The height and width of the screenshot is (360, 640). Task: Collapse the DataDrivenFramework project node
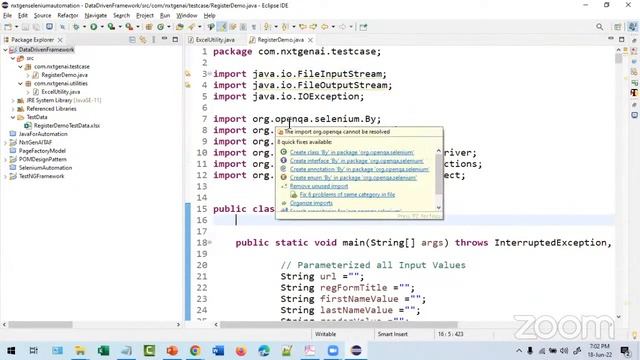coord(6,50)
